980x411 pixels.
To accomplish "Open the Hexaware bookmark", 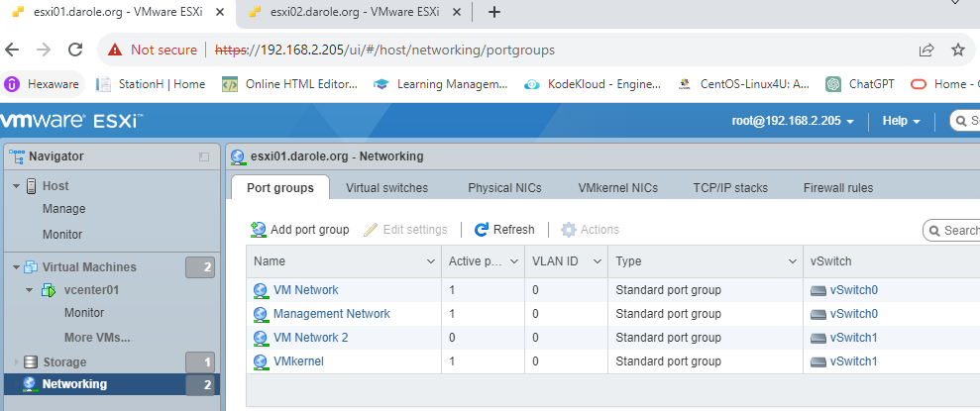I will pyautogui.click(x=42, y=84).
